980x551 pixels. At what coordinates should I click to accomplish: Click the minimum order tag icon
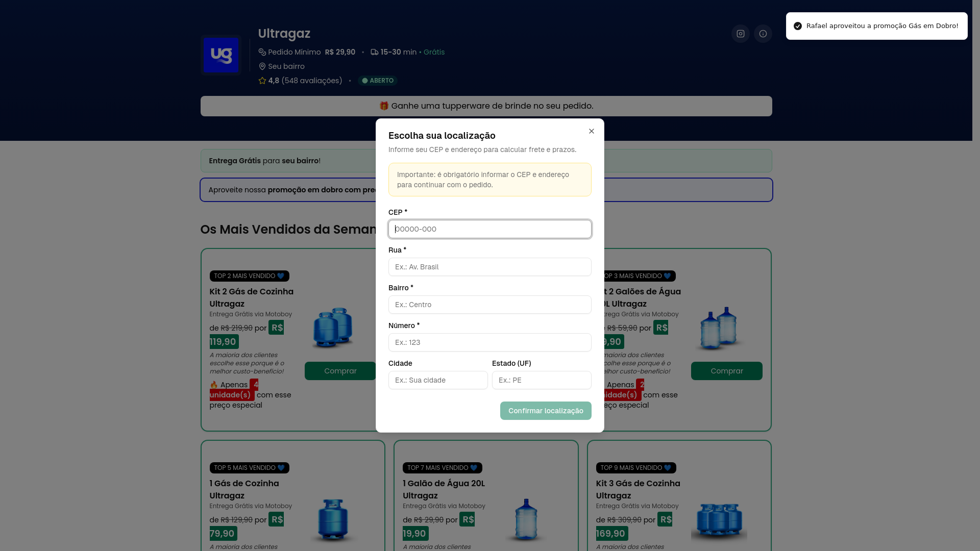pos(262,52)
